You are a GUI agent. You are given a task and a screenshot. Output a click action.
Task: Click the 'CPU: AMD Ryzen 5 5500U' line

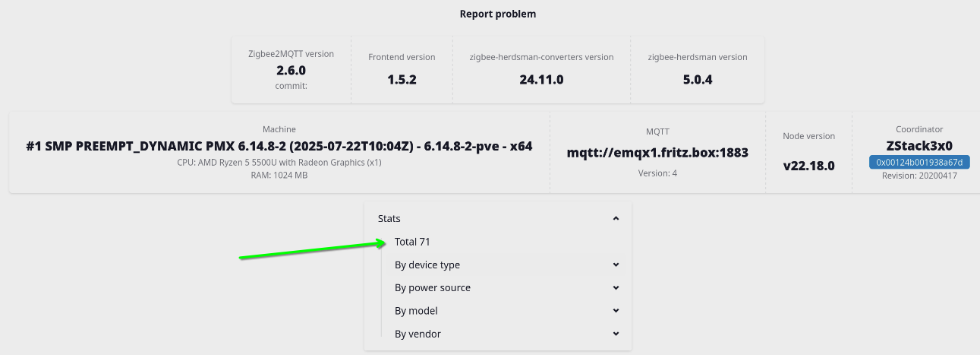click(x=279, y=163)
